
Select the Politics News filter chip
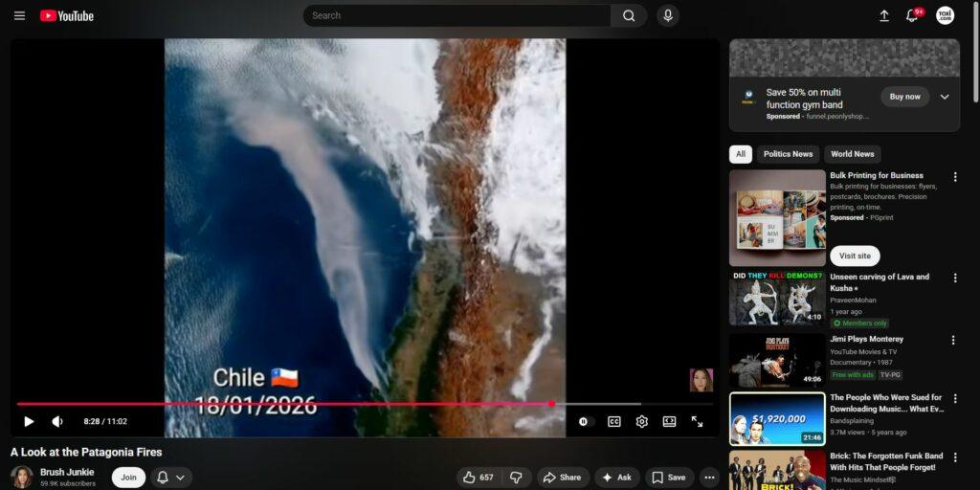(x=788, y=154)
